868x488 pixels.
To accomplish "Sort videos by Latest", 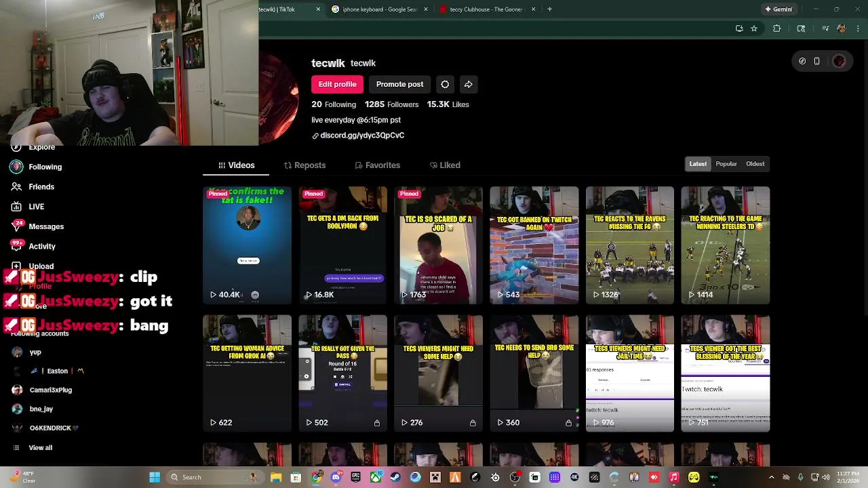I will [x=698, y=164].
